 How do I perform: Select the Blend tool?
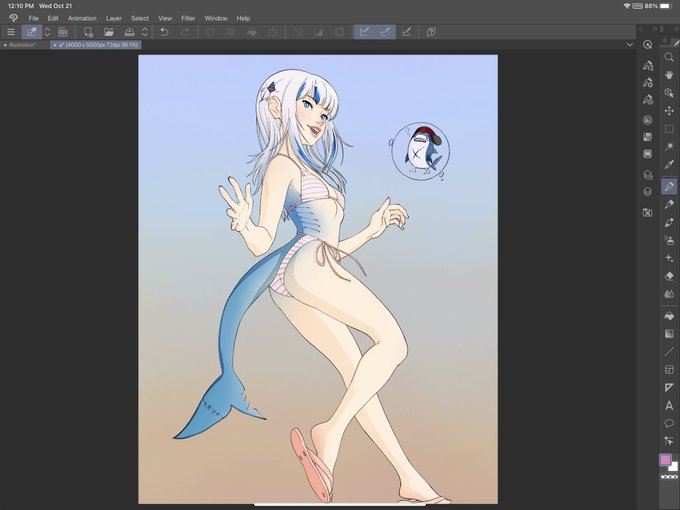point(669,294)
